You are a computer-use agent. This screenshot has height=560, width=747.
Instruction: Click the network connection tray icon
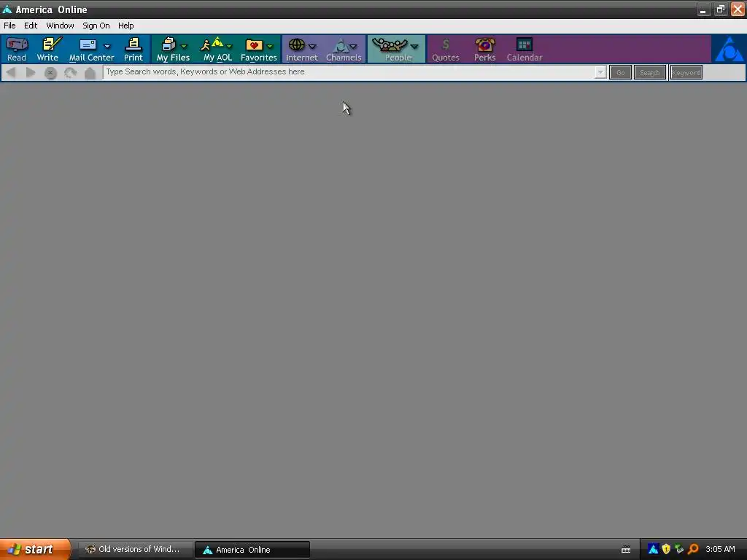point(679,549)
